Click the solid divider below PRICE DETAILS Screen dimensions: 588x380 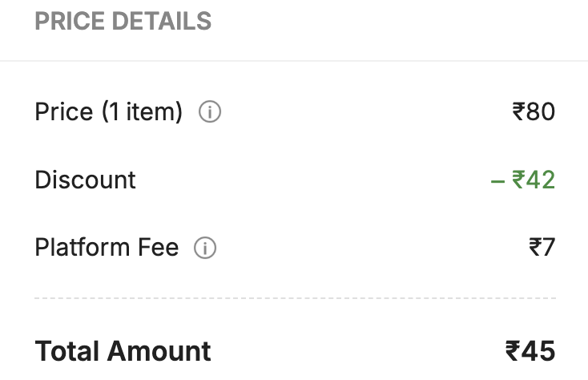[x=295, y=61]
